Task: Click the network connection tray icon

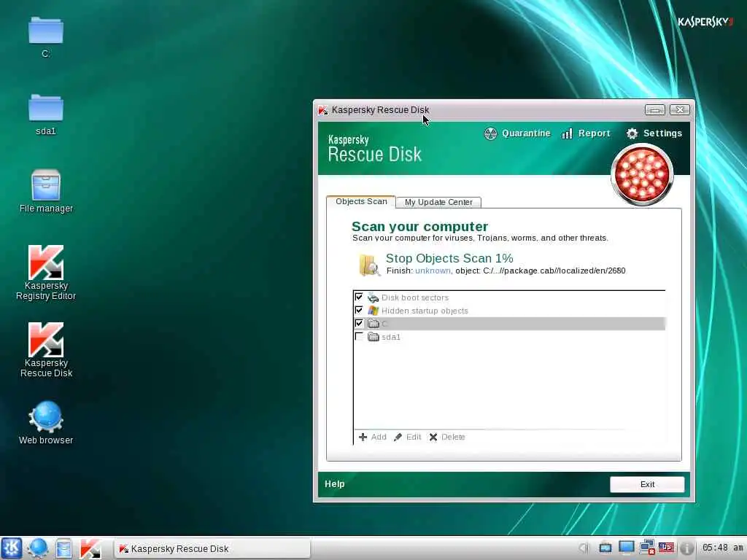Action: pos(647,548)
